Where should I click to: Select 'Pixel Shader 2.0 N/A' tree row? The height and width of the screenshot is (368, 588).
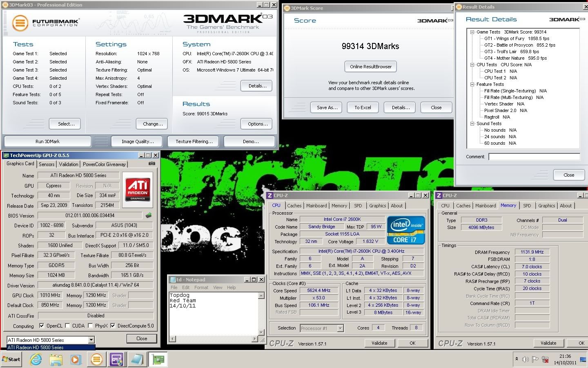(x=506, y=110)
